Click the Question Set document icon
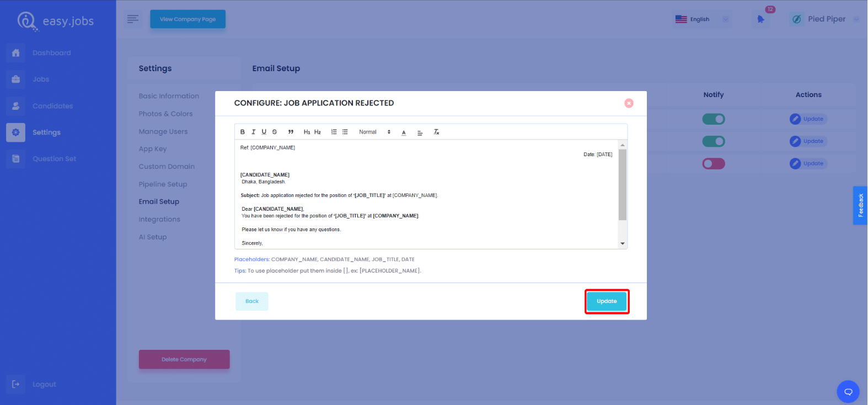 pos(15,159)
